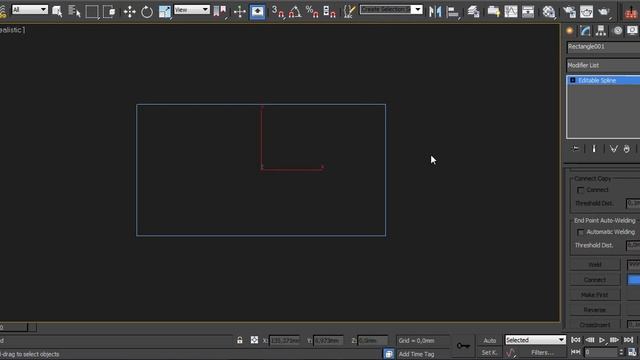Switch to the Motion panel tab

[618, 31]
